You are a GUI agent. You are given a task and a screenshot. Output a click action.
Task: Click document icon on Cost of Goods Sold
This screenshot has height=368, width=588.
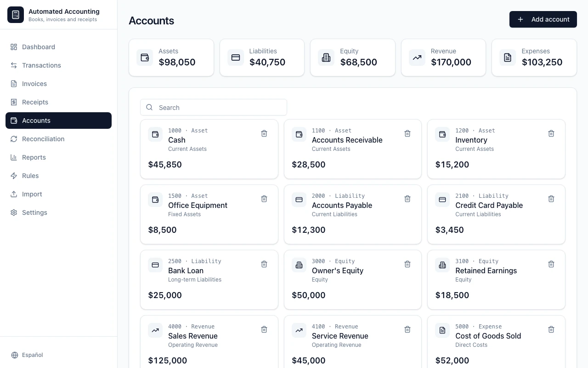442,330
